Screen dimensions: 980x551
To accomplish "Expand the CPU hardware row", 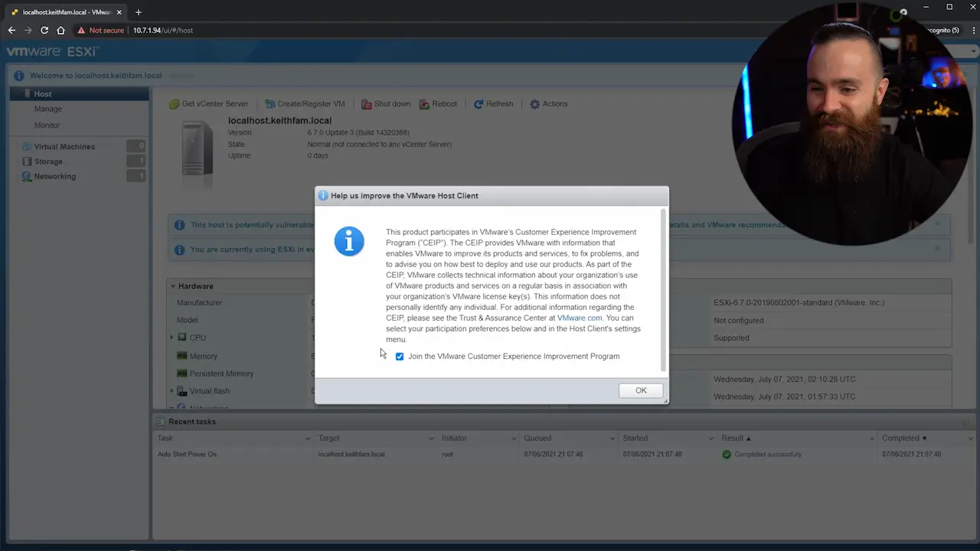I will (x=171, y=337).
